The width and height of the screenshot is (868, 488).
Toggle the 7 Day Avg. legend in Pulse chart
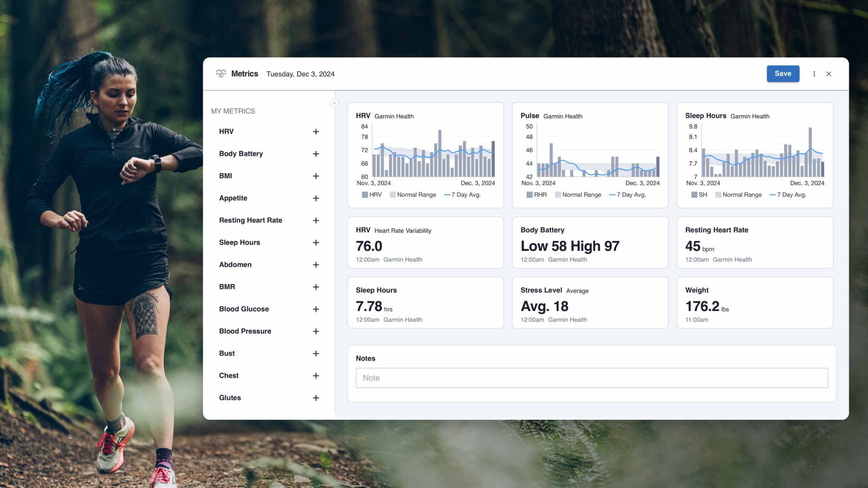click(x=628, y=195)
